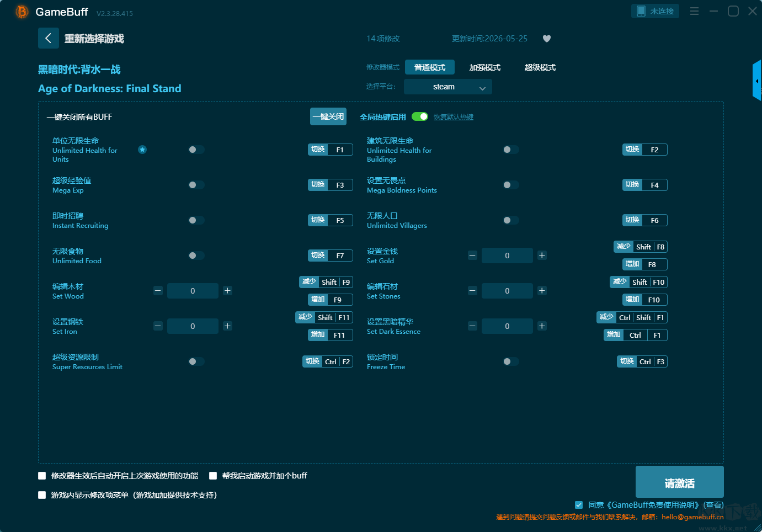Click Shift F11 decrease hotkey for Set Iron
Screen dimensions: 762x532
324,317
